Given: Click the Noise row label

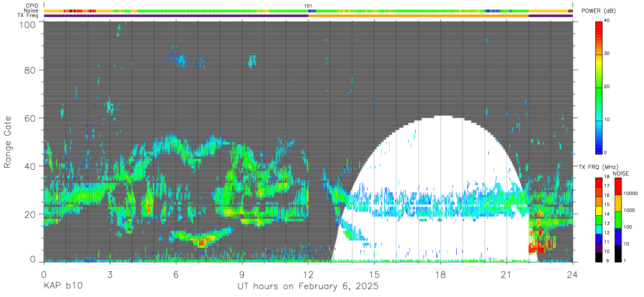Looking at the screenshot, I should pyautogui.click(x=31, y=10).
